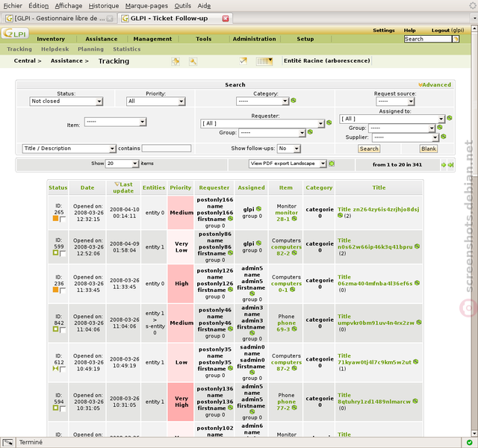The image size is (478, 448).
Task: Tick checkbox for ticket 265
Action: pos(63,220)
